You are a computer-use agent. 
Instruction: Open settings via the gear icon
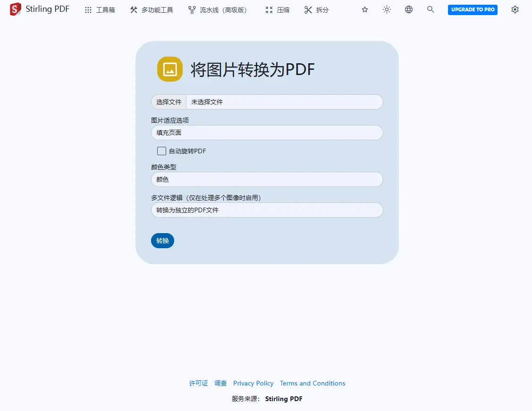[515, 9]
